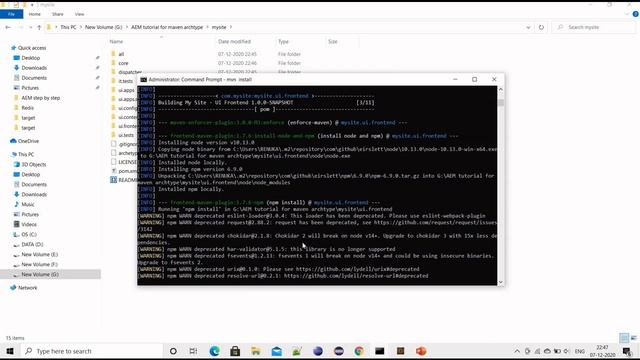This screenshot has height=360, width=640.
Task: Open the View ribbon tab
Action: [x=79, y=14]
